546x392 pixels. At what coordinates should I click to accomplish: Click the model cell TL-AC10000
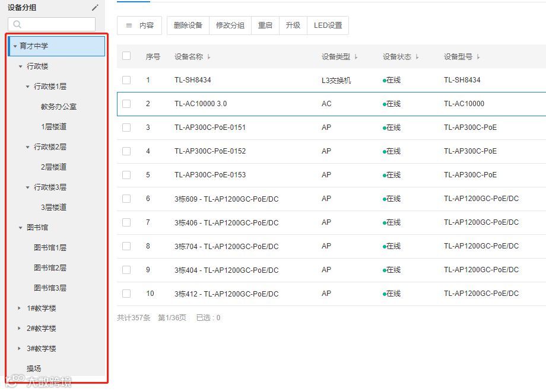point(464,104)
